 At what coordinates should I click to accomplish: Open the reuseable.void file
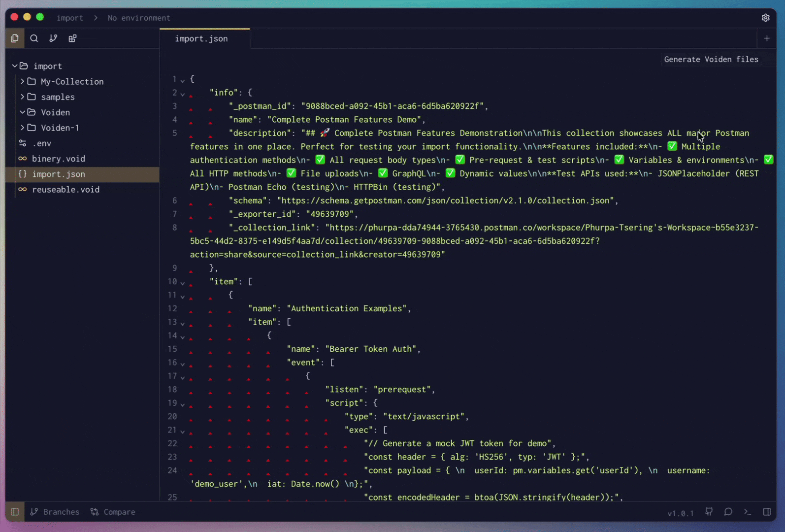click(x=65, y=190)
